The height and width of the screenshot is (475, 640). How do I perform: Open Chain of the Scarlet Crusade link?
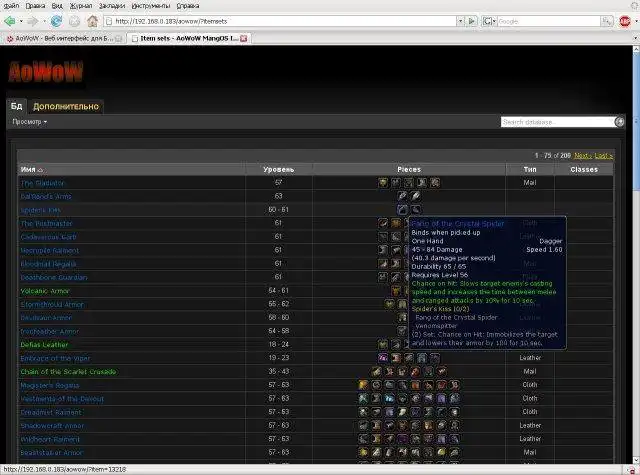(68, 371)
